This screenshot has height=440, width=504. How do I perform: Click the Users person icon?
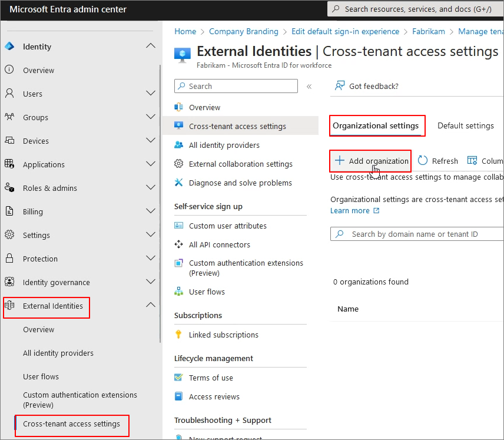coord(9,93)
